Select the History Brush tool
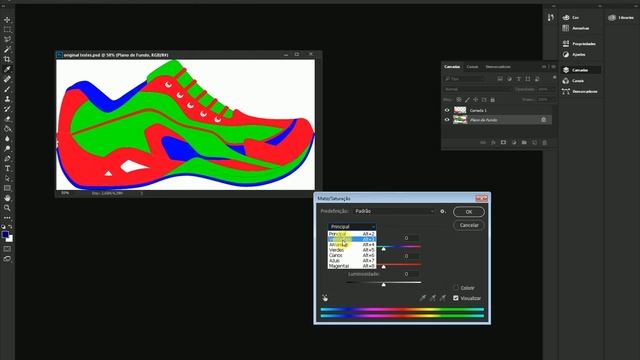The image size is (640, 360). [x=7, y=109]
